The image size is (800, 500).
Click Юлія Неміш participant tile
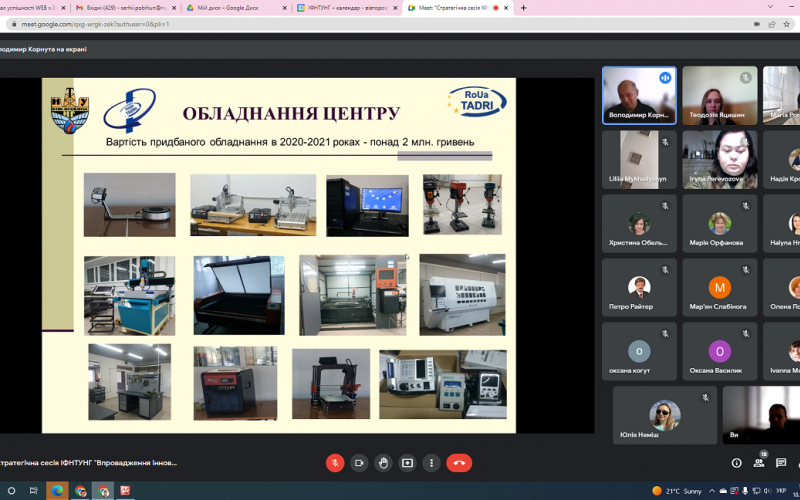(665, 415)
